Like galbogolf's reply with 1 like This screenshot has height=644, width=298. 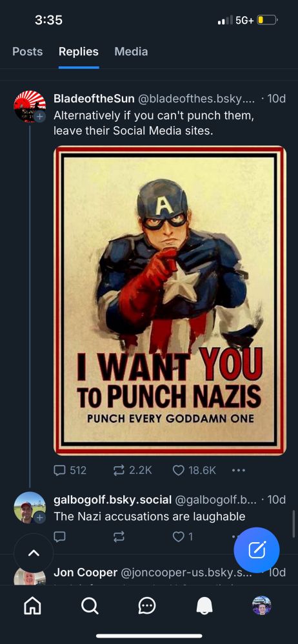(x=183, y=536)
